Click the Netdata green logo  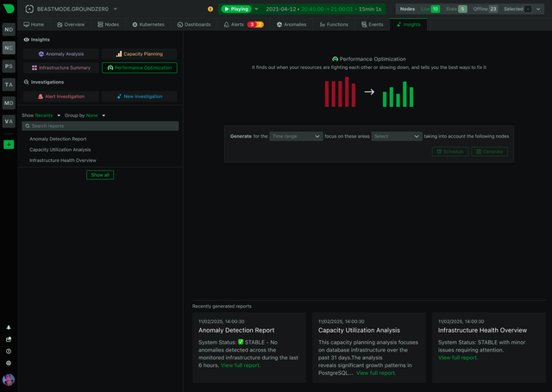coord(9,9)
